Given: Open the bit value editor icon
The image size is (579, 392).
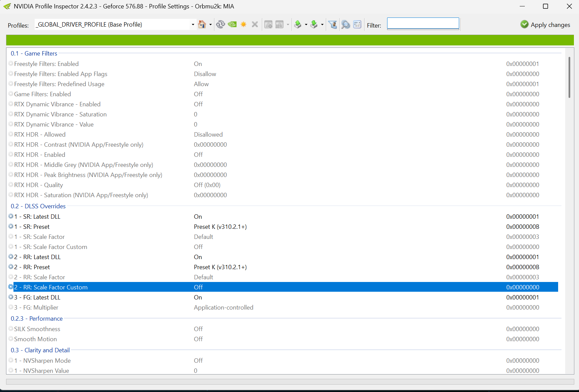Looking at the screenshot, I should coord(357,25).
